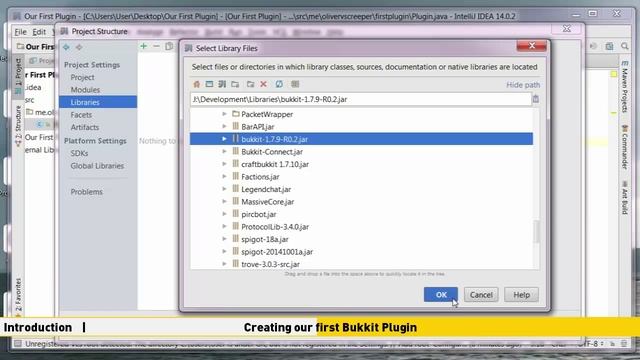Image resolution: width=640 pixels, height=360 pixels.
Task: Select Artifacts settings page
Action: [84, 127]
